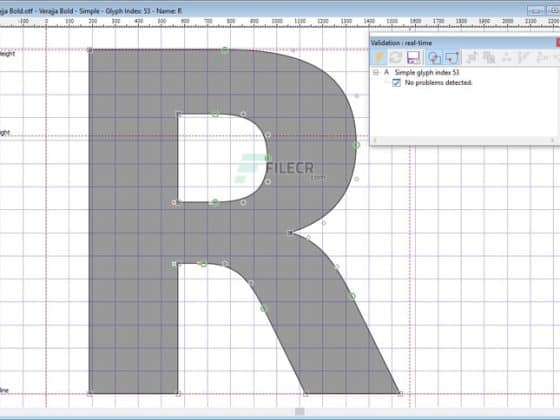Click the save floppy-disk icon in Validation panel

[x=414, y=58]
